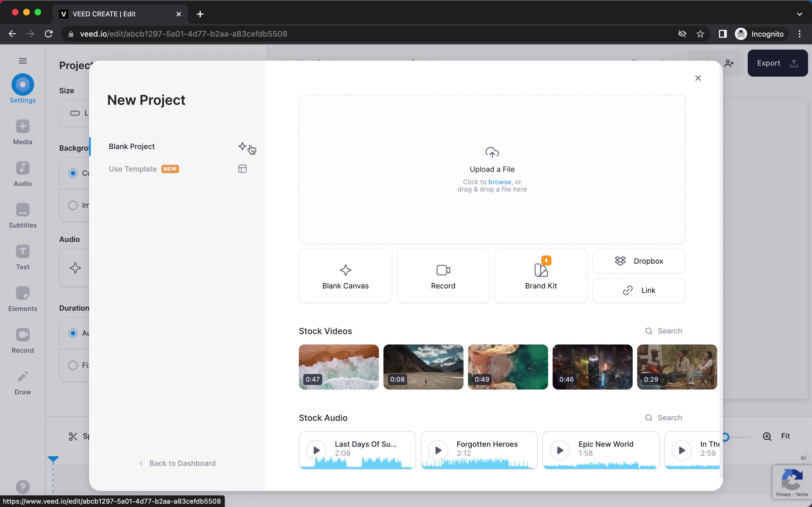This screenshot has width=812, height=507.
Task: Click Back to Dashboard link
Action: click(177, 462)
